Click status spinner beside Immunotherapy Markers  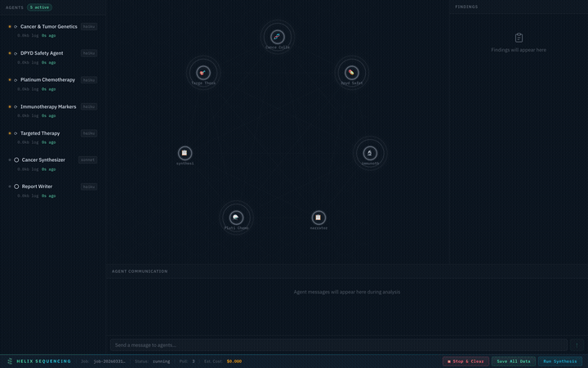pyautogui.click(x=16, y=106)
